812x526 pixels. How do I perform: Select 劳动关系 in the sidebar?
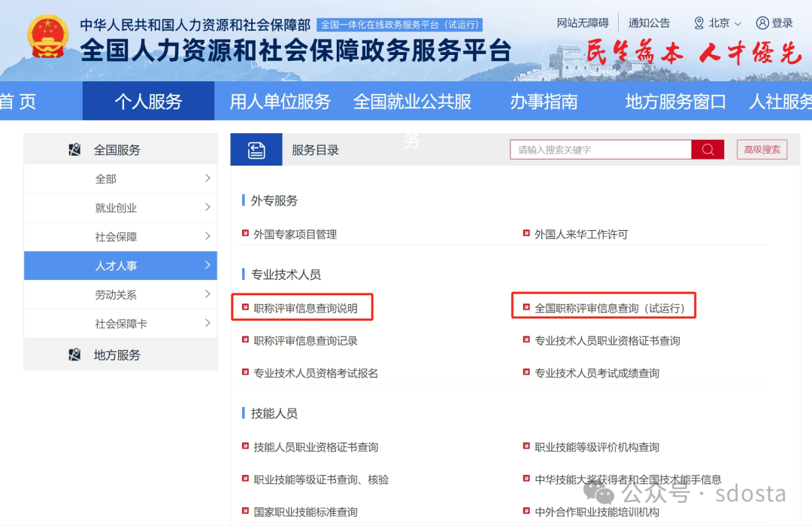120,295
